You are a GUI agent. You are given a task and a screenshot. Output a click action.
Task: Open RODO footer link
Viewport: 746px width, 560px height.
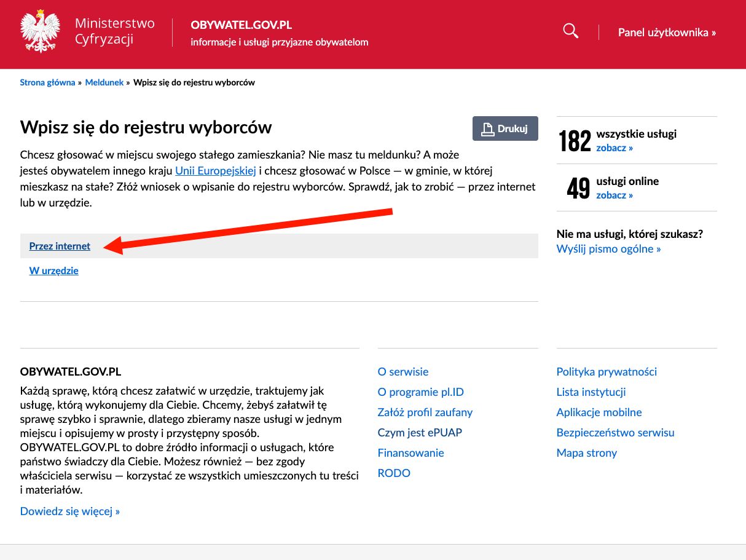(x=394, y=473)
